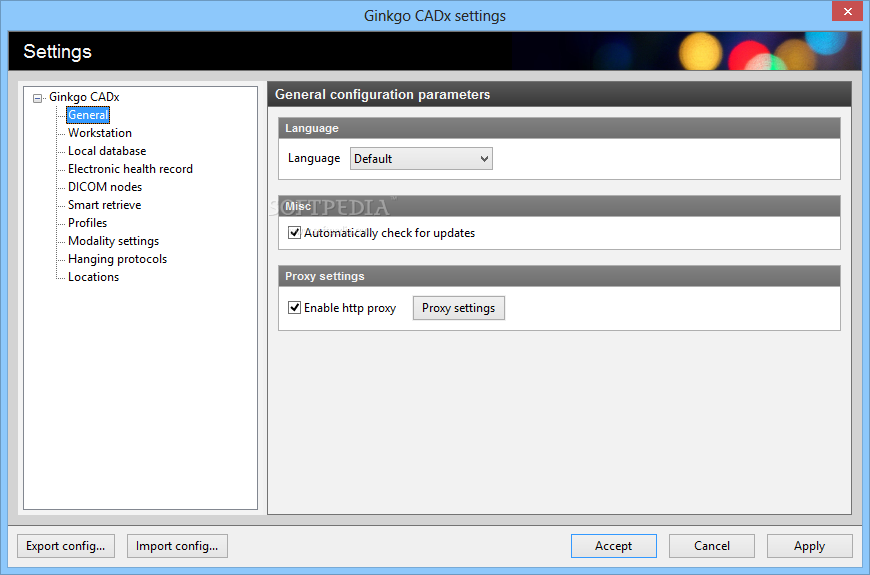
Task: Open the Language dropdown
Action: tap(421, 159)
